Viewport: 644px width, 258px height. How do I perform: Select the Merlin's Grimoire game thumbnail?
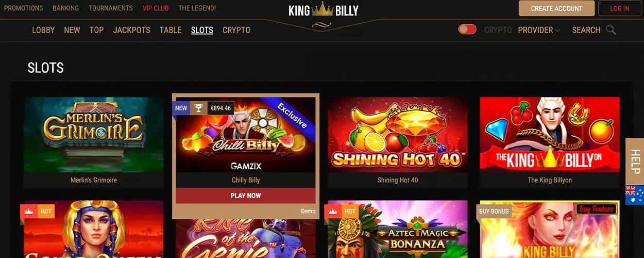[94, 135]
